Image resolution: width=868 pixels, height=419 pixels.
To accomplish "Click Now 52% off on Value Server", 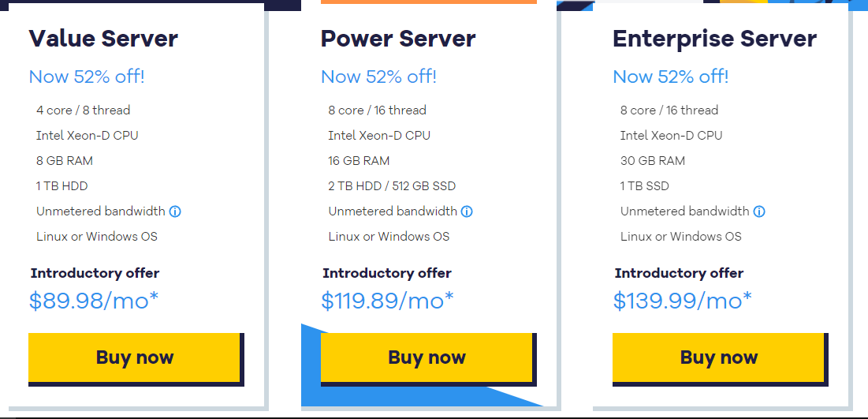I will tap(87, 77).
